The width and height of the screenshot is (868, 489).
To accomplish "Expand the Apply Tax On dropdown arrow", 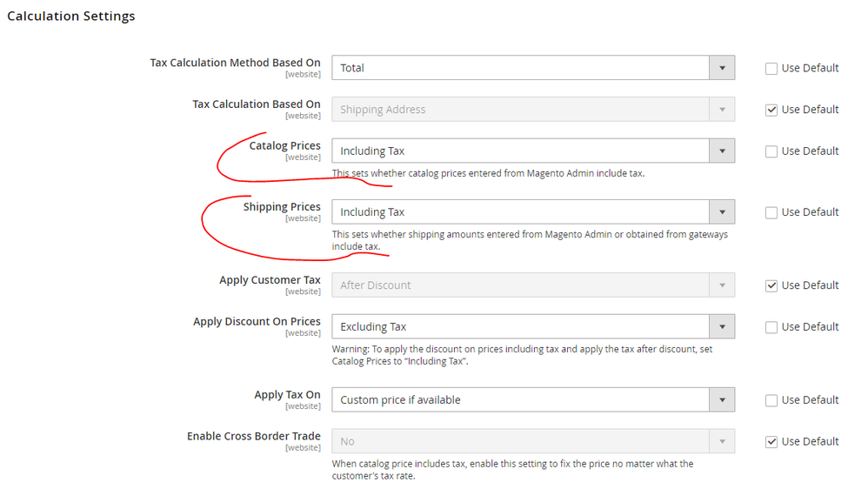I will tap(722, 400).
